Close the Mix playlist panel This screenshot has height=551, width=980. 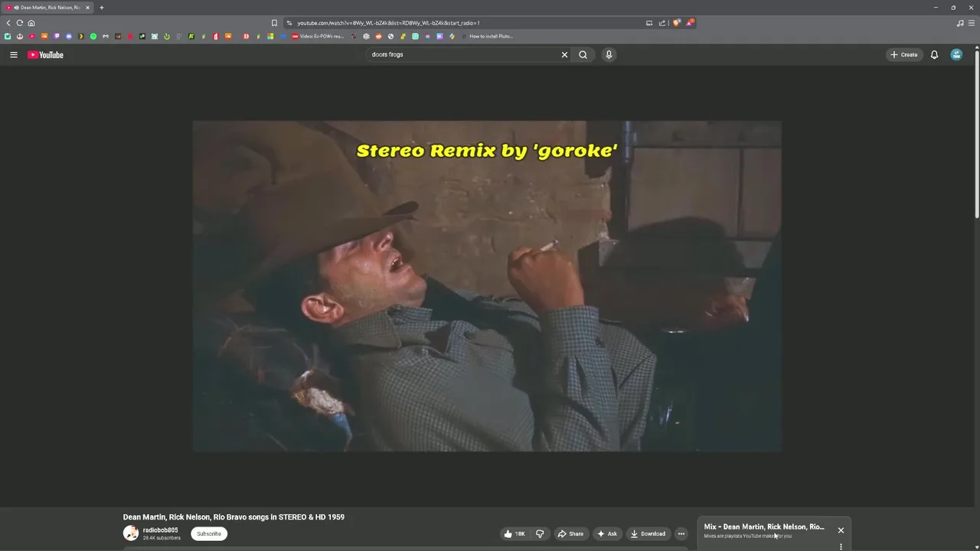tap(841, 530)
